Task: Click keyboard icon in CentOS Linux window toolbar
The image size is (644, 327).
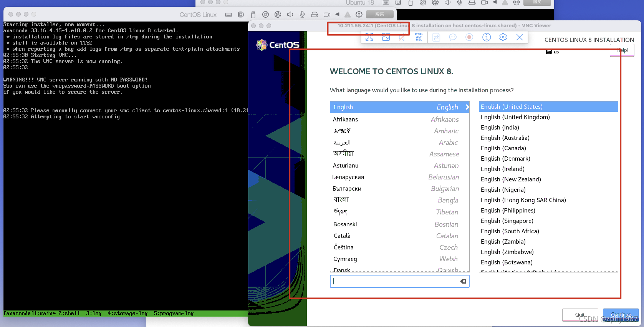Action: tap(228, 15)
